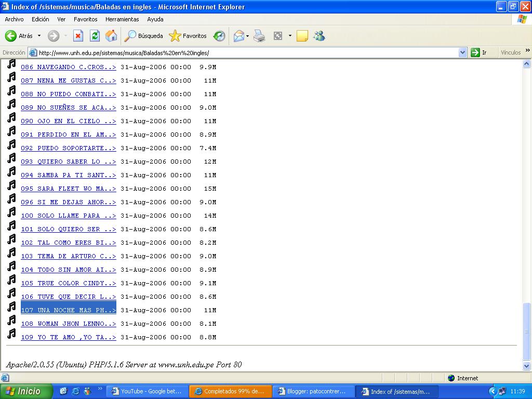Image resolution: width=532 pixels, height=399 pixels.
Task: Refresh the page using the green arrows icon
Action: tap(95, 36)
